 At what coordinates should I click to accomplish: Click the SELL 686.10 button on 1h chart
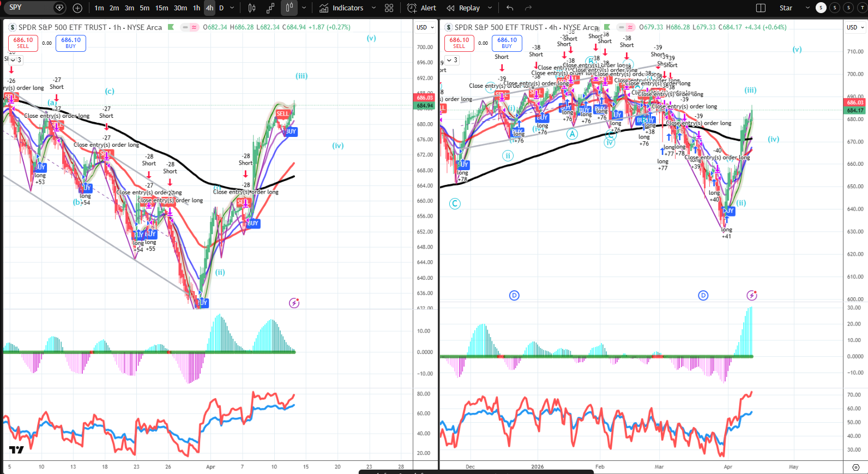tap(23, 43)
